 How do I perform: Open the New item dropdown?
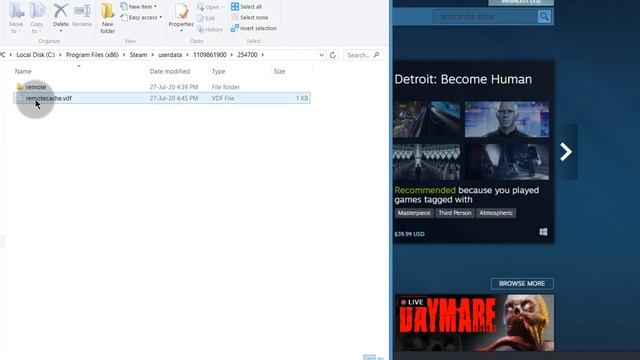[139, 7]
